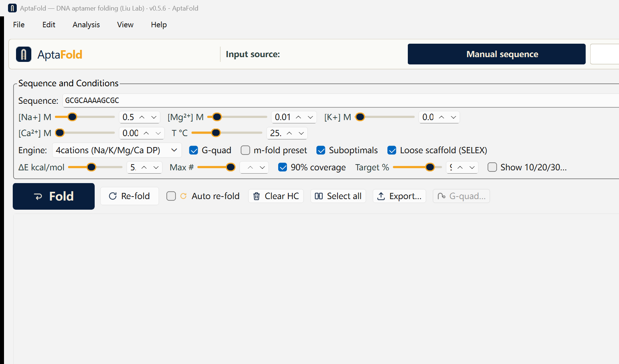The height and width of the screenshot is (364, 619).
Task: Decrease the [Ca²⁺] value with down arrow
Action: tap(158, 133)
